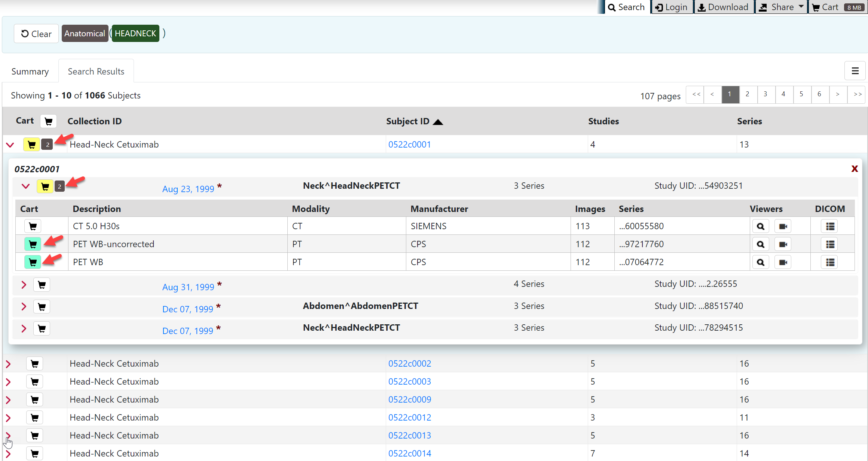Click the Anatomical filter tag
Viewport: 868px width, 461px height.
(85, 33)
